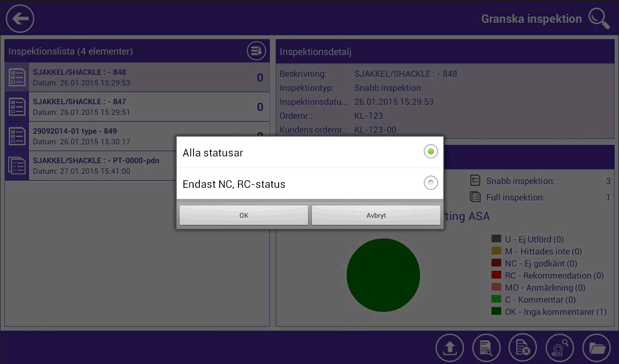
Task: Select inspection 'SJAKKEL/SHACKLE : - 848'
Action: pos(137,77)
